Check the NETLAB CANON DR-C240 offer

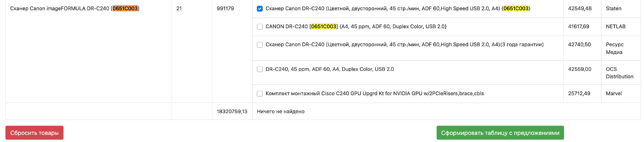coord(259,27)
